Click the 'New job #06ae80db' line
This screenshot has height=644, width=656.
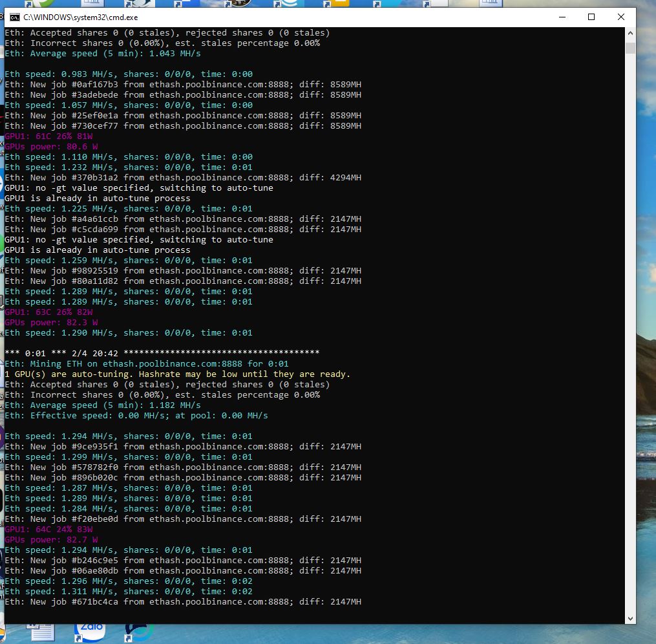(183, 571)
